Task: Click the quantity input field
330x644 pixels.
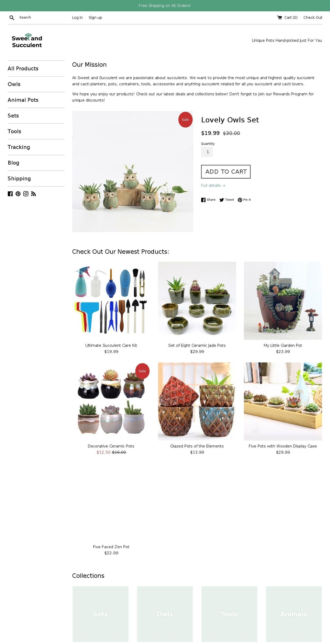Action: 207,152
